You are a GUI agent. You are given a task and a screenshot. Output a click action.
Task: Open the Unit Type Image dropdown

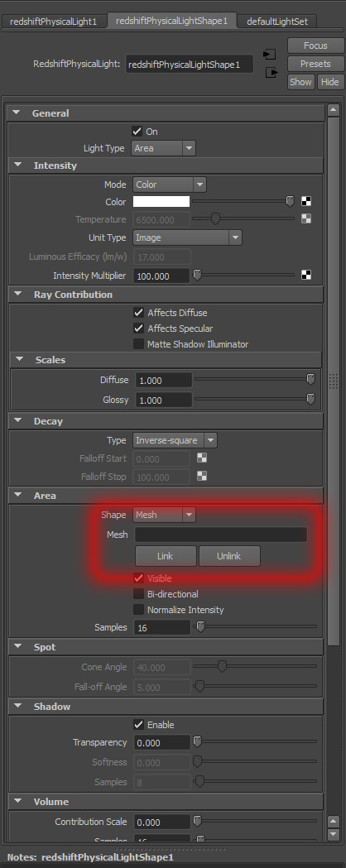click(x=187, y=237)
